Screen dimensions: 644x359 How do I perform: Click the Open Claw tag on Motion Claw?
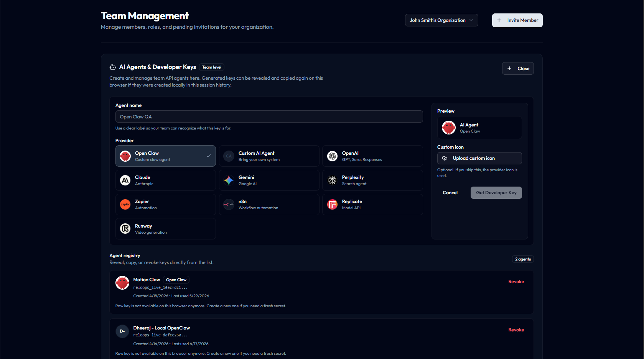(176, 280)
